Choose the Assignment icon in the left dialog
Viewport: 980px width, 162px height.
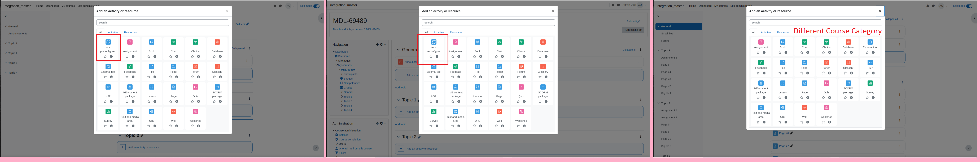point(130,42)
